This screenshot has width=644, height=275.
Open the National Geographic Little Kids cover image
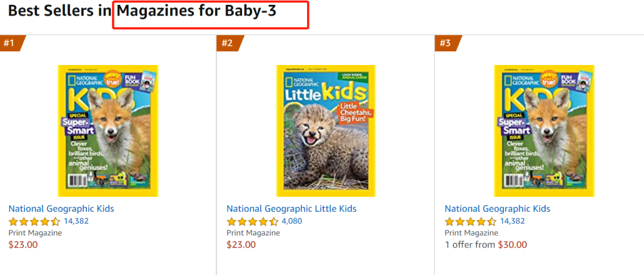326,131
